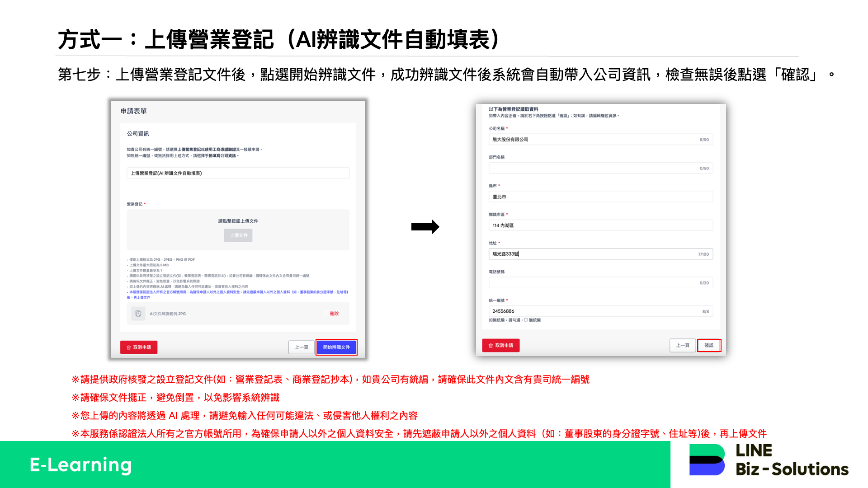Click the highlighted 確認 button
The width and height of the screenshot is (868, 488).
click(x=709, y=345)
